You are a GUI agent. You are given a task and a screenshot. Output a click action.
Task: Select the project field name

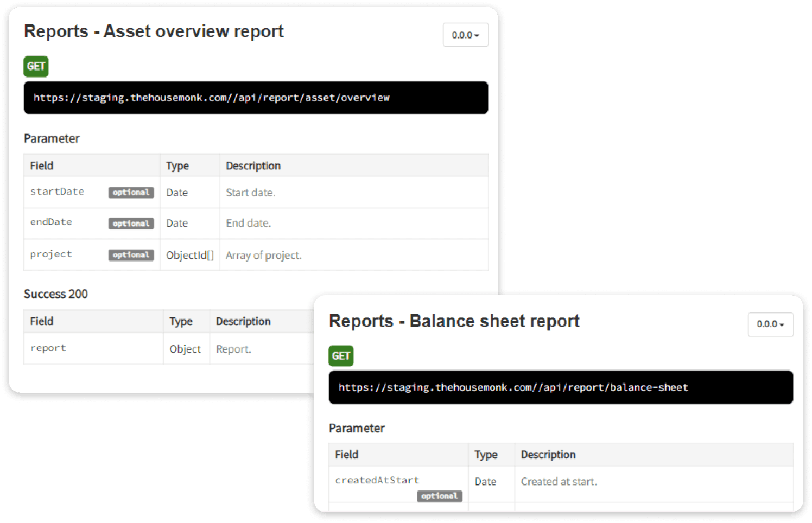tap(51, 254)
